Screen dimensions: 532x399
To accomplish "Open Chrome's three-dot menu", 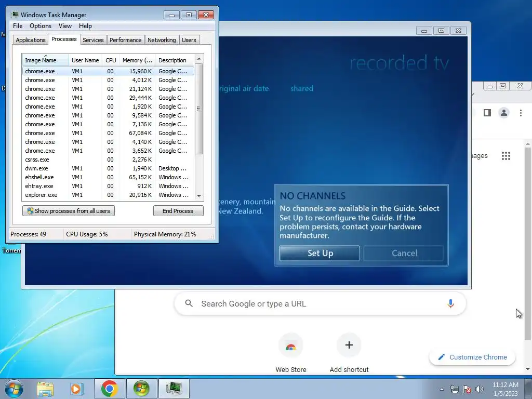I will 521,113.
